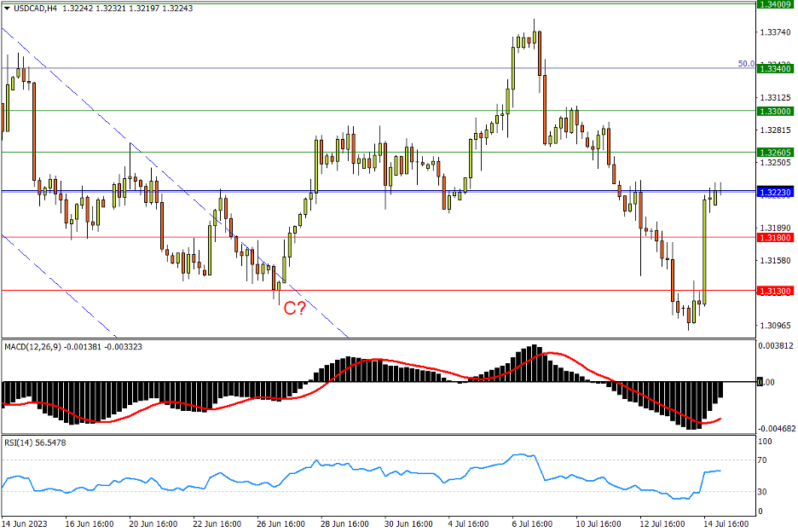Click the 50.0 Fibonacci level label
The width and height of the screenshot is (798, 532).
point(745,63)
